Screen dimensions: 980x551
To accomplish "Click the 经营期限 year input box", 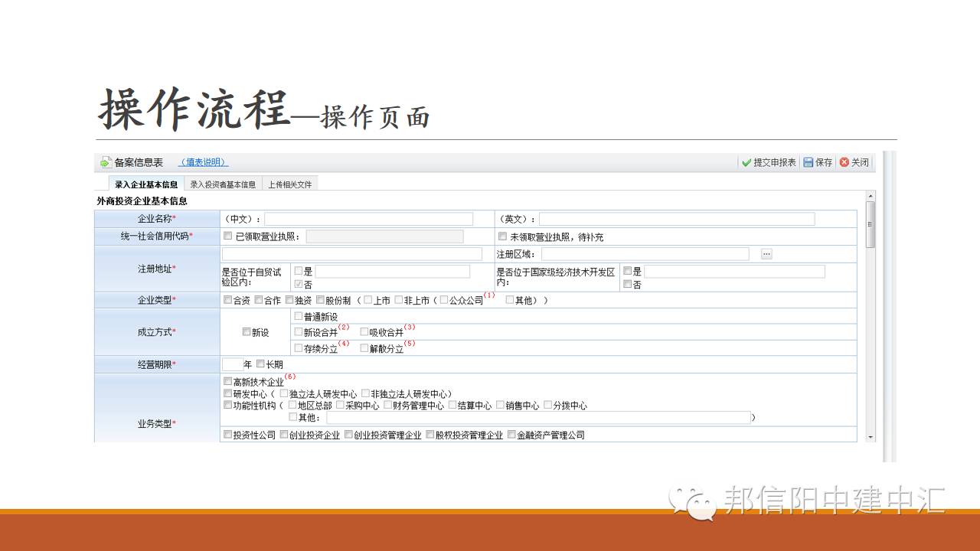I will point(232,364).
